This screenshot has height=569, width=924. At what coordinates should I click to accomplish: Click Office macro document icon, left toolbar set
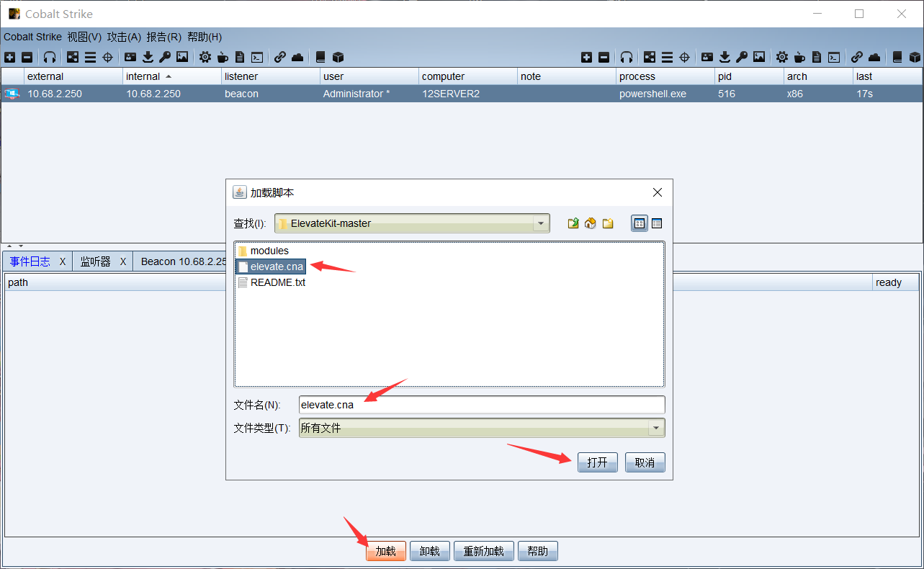click(x=240, y=57)
